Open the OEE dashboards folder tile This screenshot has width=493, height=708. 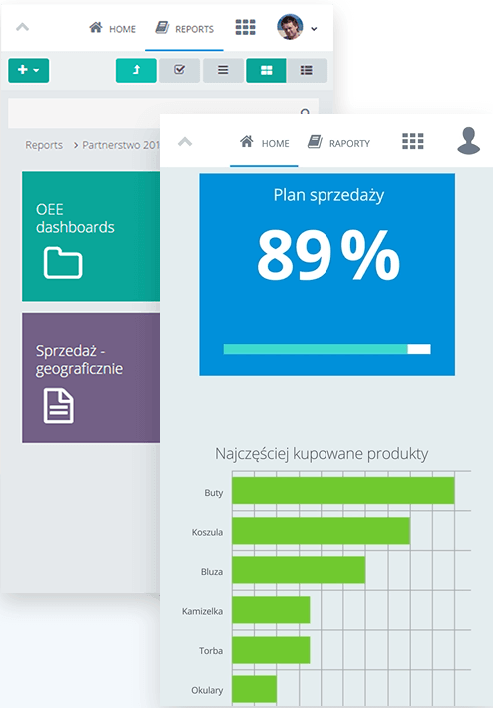[x=91, y=236]
